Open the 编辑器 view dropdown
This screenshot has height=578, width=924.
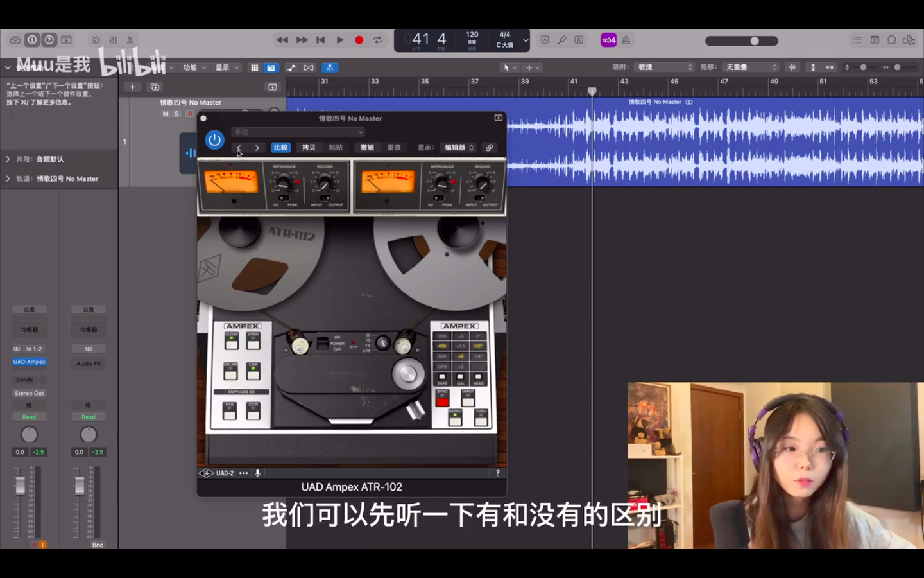coord(458,148)
